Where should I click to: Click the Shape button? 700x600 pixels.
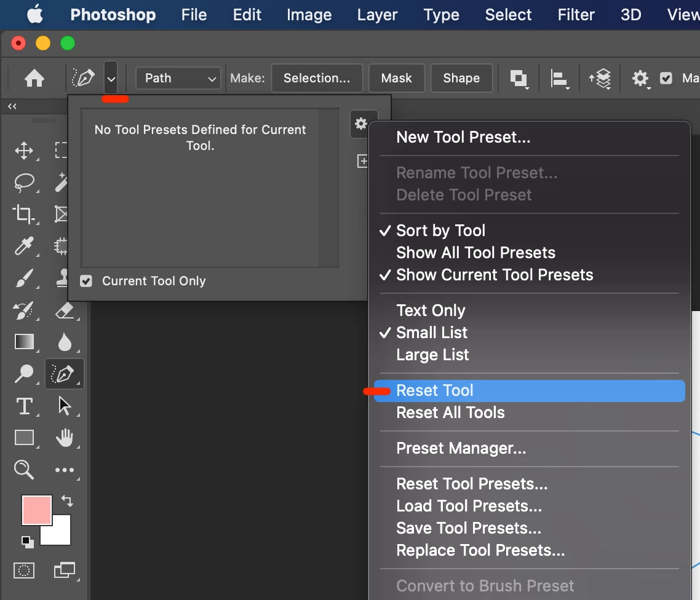461,78
